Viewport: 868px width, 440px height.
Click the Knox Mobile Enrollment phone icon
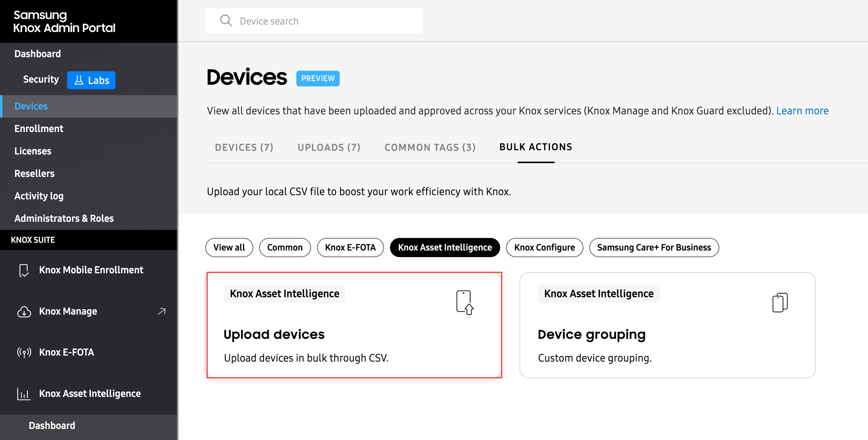(x=24, y=270)
